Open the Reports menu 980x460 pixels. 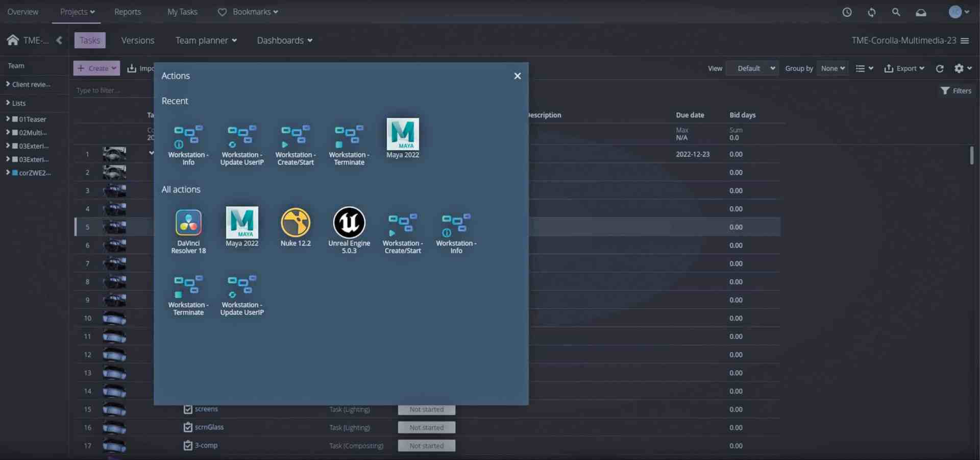click(x=128, y=12)
